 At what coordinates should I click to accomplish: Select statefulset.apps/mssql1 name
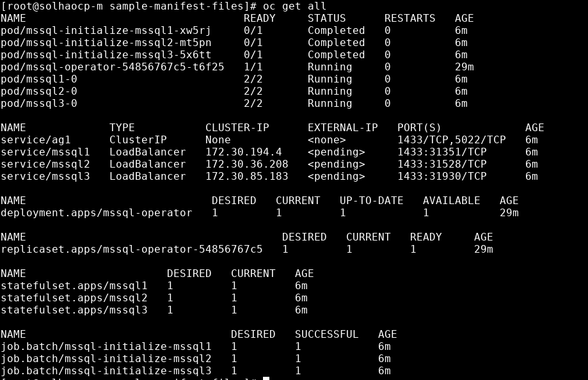74,286
